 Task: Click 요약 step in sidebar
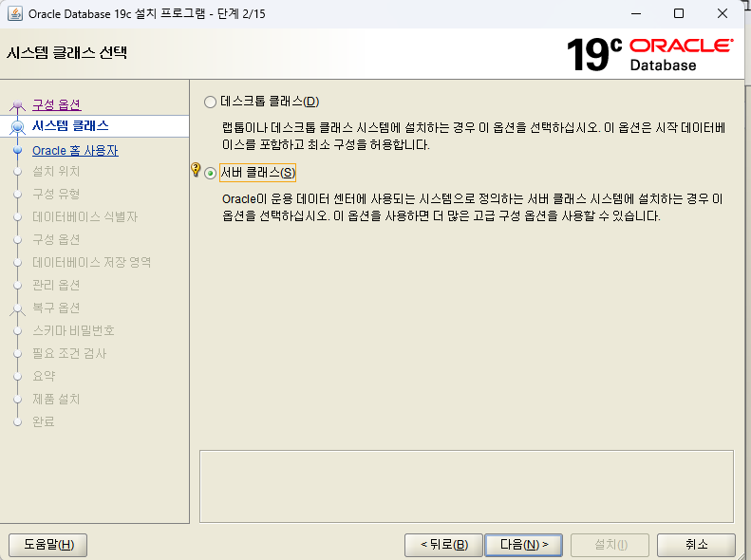click(44, 376)
